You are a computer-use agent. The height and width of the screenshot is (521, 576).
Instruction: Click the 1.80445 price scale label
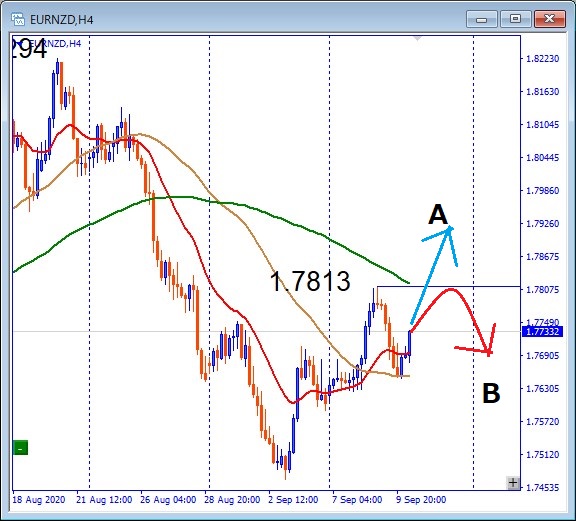543,158
